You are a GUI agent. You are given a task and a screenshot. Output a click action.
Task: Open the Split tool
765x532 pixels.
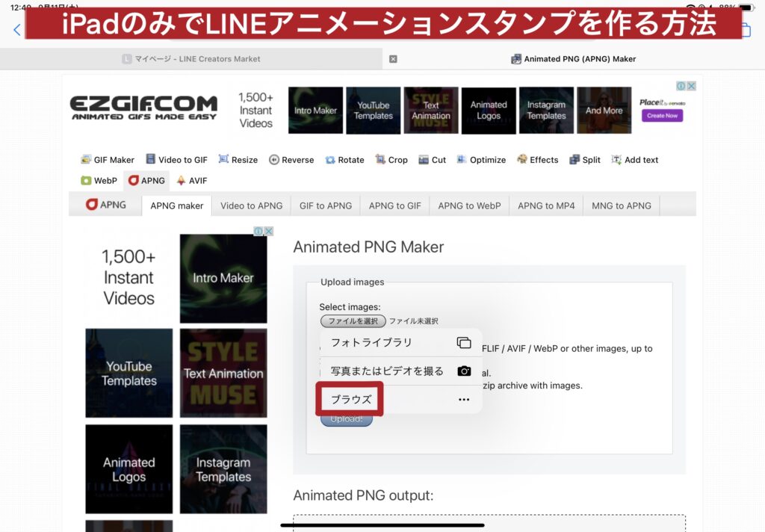[x=585, y=160]
